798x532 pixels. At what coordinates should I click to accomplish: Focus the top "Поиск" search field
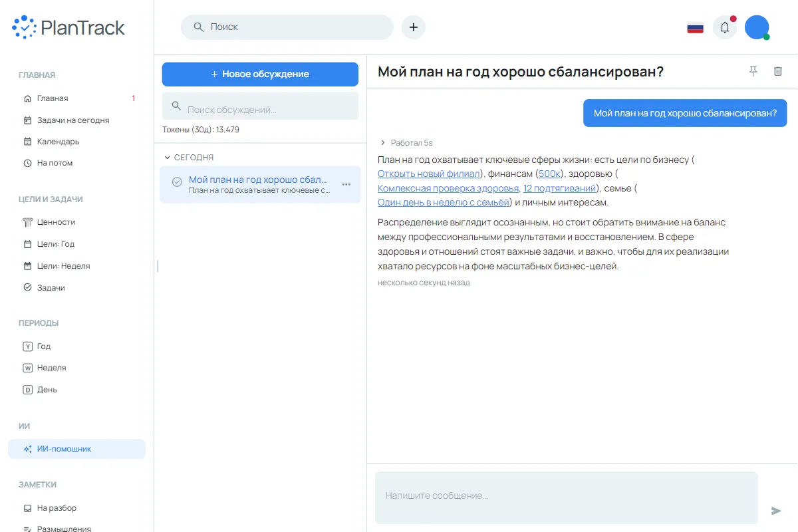[287, 27]
